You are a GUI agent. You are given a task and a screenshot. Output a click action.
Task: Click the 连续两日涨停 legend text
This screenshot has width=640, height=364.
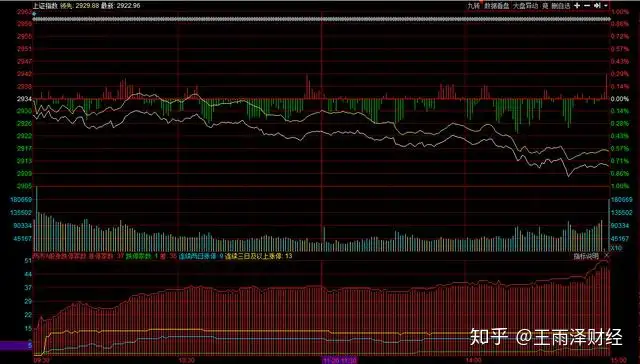198,256
